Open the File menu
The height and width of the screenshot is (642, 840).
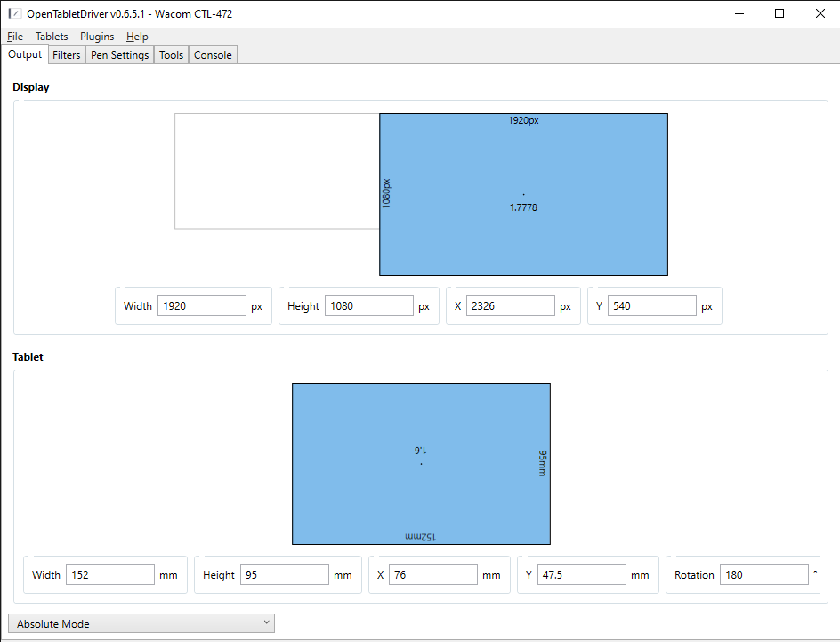pyautogui.click(x=14, y=37)
